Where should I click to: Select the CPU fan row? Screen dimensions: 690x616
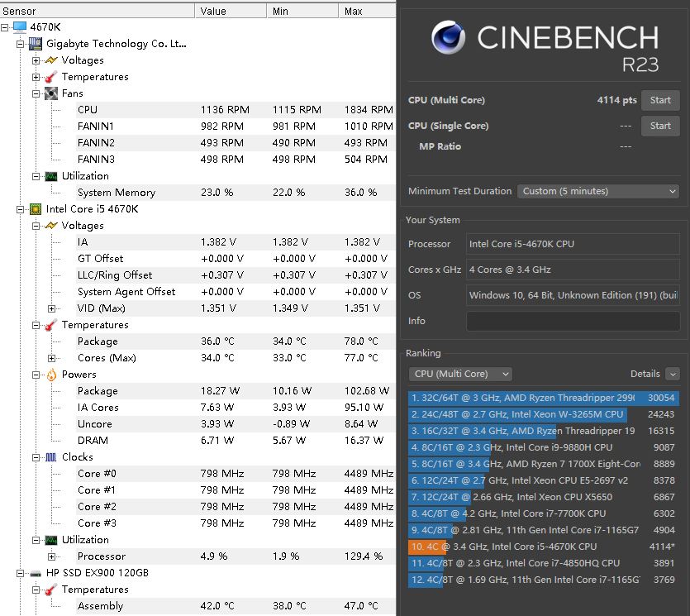pyautogui.click(x=236, y=110)
